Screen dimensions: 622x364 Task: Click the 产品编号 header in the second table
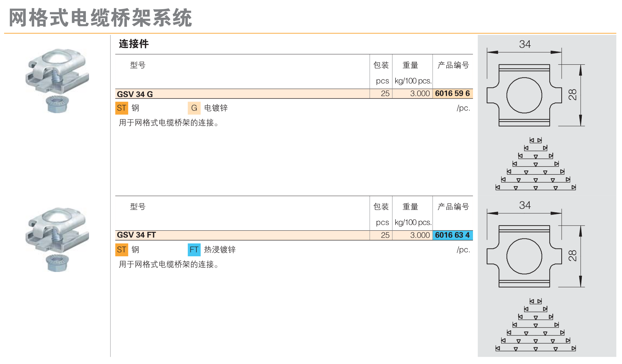tap(453, 207)
